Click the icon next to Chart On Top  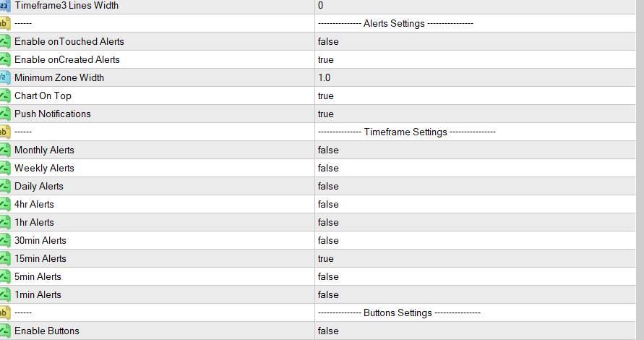pos(4,96)
